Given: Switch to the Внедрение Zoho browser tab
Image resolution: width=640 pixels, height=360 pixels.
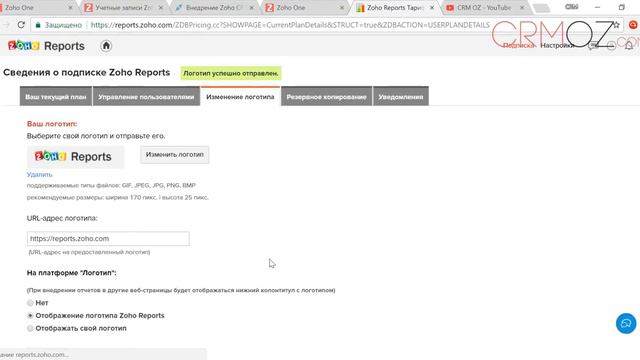Looking at the screenshot, I should [214, 8].
